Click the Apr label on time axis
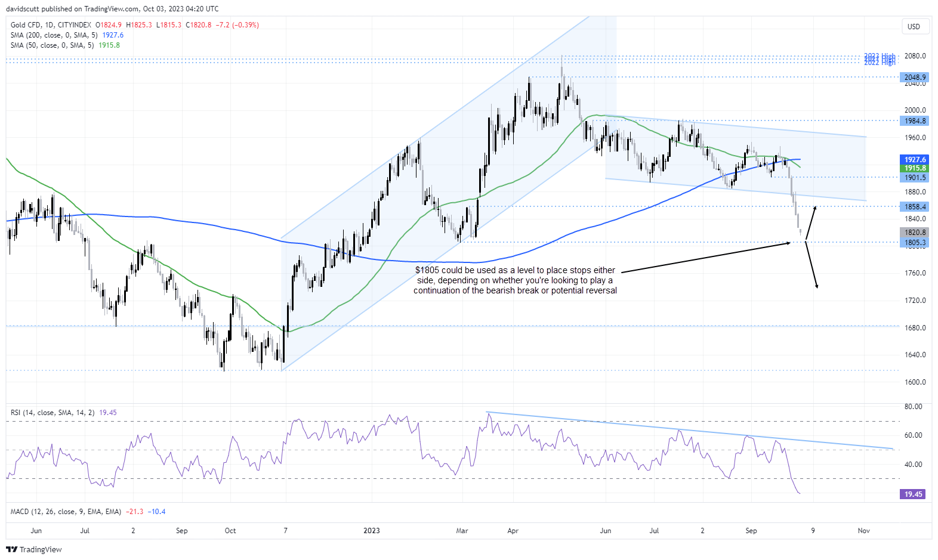Screen dimensions: 938x560 point(513,531)
